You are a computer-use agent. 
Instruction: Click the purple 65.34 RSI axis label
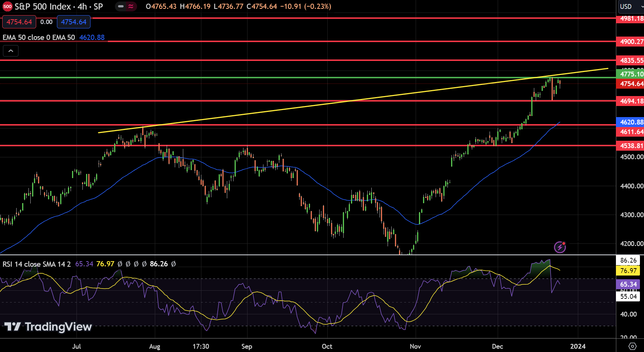(x=628, y=284)
